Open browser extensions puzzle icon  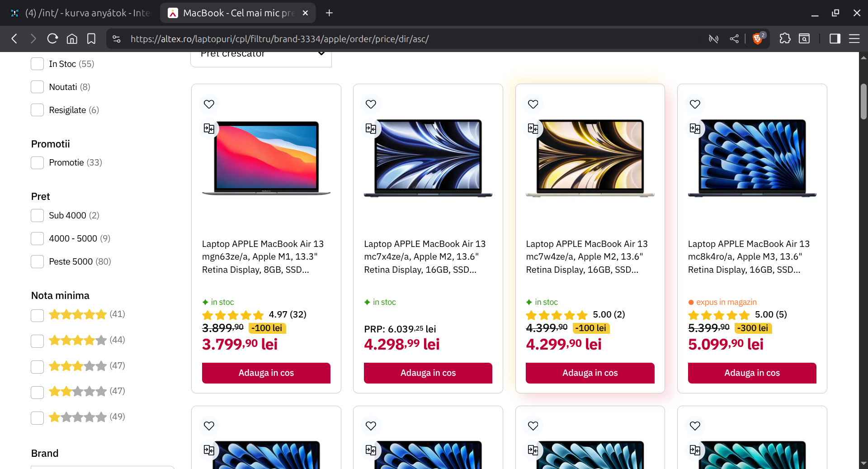click(785, 39)
